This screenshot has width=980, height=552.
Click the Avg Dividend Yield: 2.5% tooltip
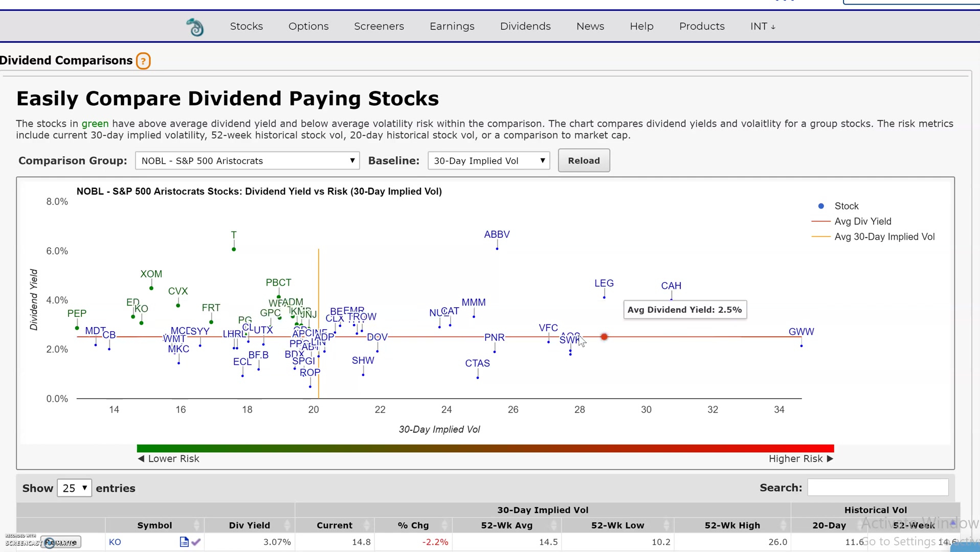685,310
